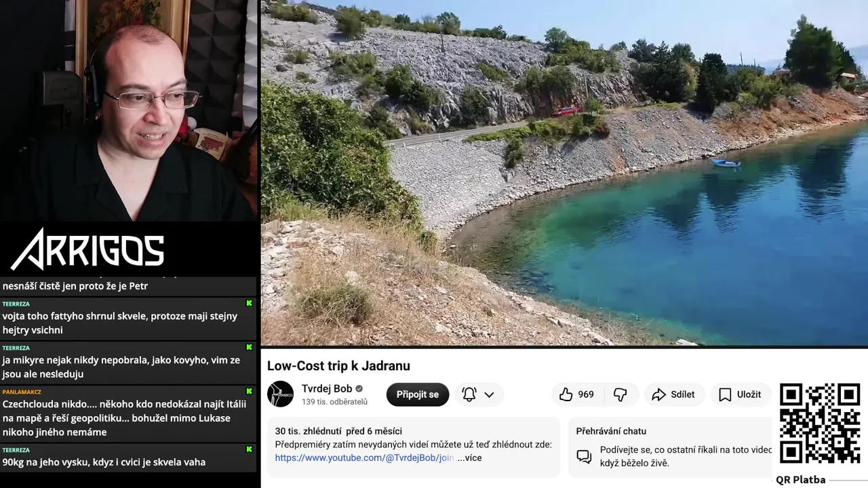Click the chat replay speech bubble icon
868x488 pixels.
click(584, 456)
